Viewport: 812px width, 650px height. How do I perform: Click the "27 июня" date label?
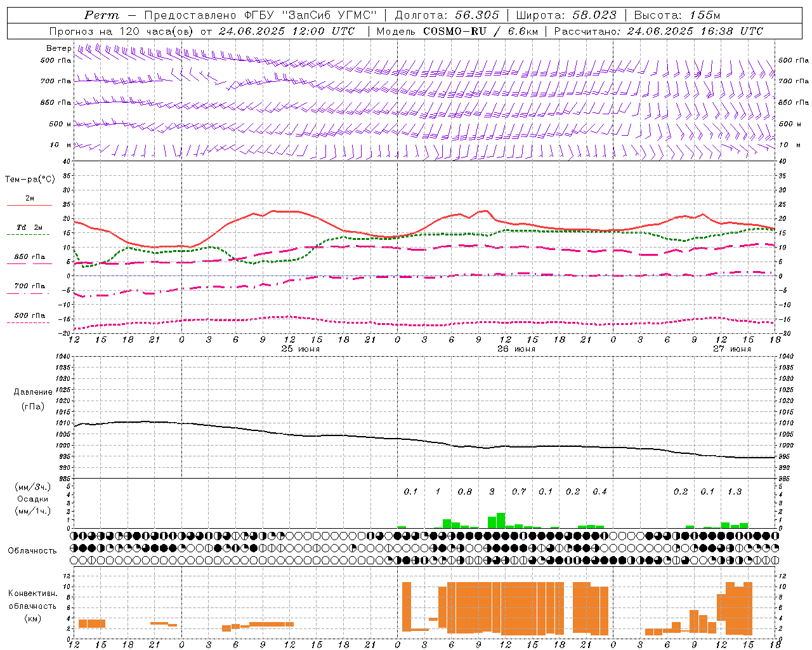732,349
